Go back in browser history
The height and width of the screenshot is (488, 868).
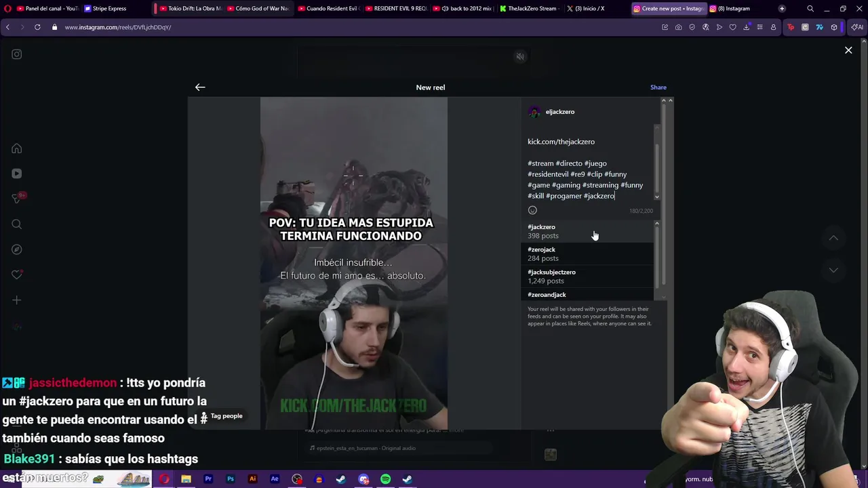[7, 27]
